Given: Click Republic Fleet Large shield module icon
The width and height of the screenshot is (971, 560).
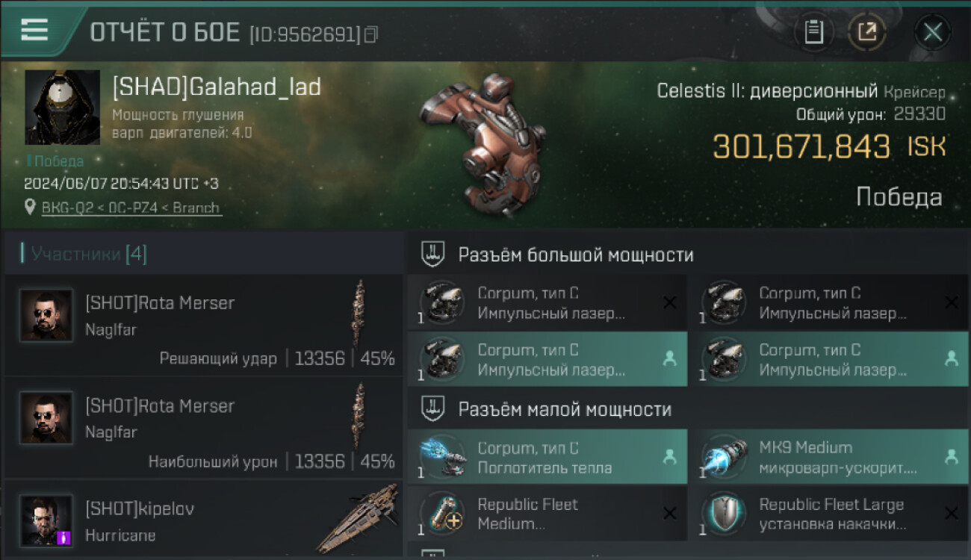Looking at the screenshot, I should click(723, 514).
